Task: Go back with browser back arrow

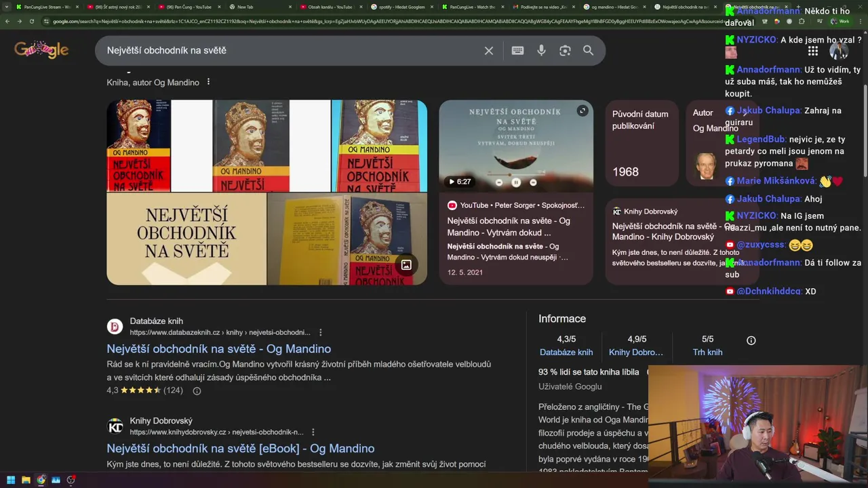Action: [x=7, y=21]
